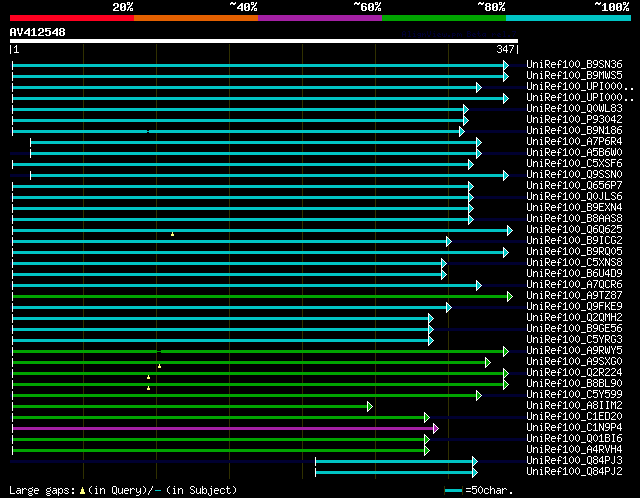The height and width of the screenshot is (498, 640).
Task: Select the UniRef100_A7QCR6 hit label
Action: pos(574,285)
